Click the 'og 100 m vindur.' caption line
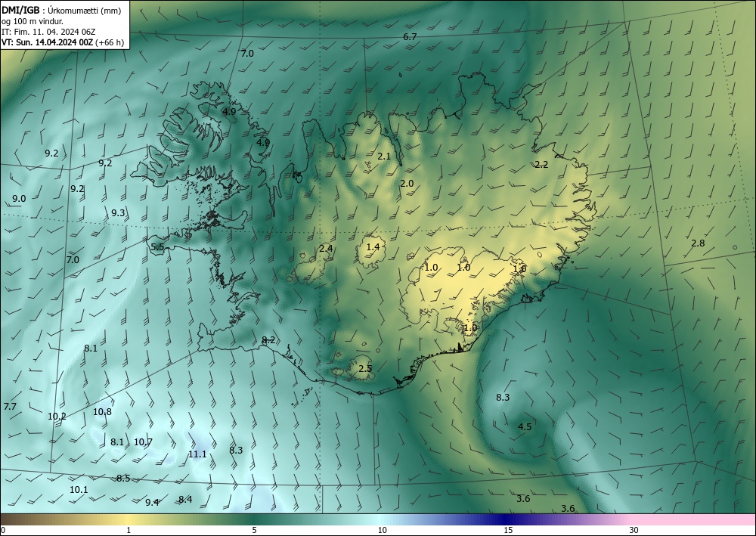This screenshot has height=536, width=756. tap(33, 21)
